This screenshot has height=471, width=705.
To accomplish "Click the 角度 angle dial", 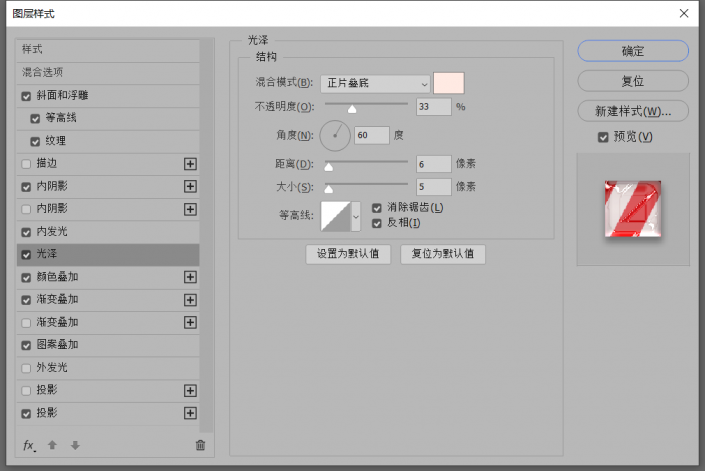I will pos(335,136).
